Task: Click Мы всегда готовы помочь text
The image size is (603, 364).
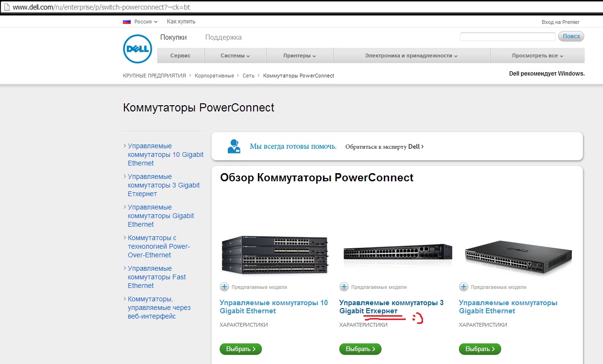Action: [x=293, y=146]
